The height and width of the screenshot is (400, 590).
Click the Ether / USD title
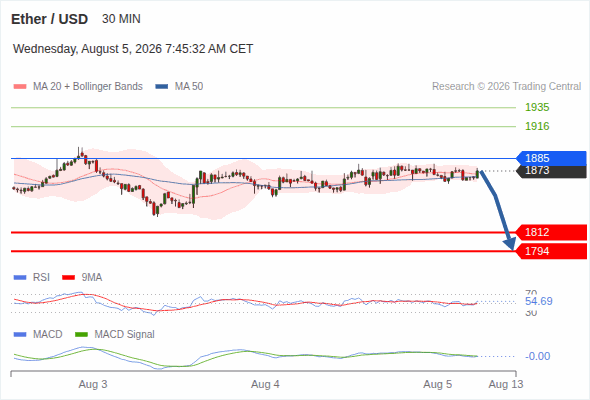(x=49, y=19)
